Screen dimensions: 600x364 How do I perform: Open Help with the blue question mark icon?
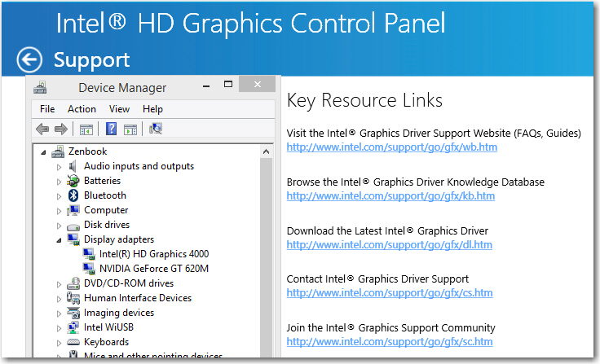[x=111, y=129]
